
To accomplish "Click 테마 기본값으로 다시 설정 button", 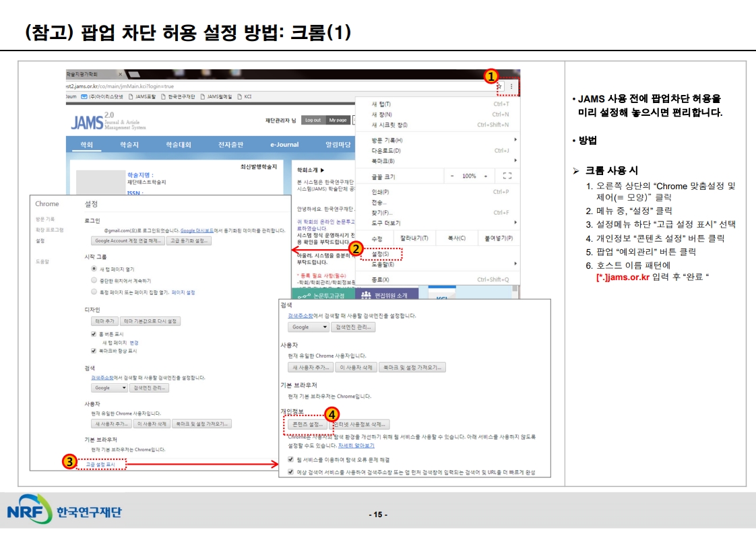I will pyautogui.click(x=150, y=321).
